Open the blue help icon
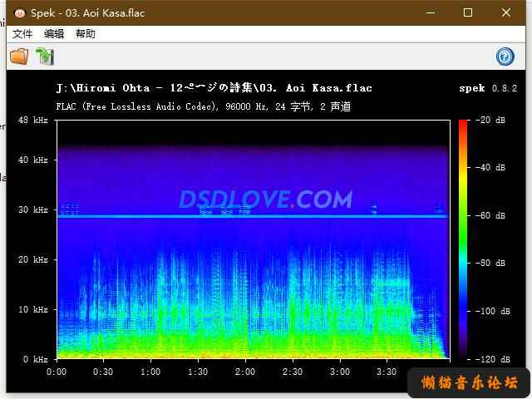This screenshot has height=399, width=532. [505, 57]
